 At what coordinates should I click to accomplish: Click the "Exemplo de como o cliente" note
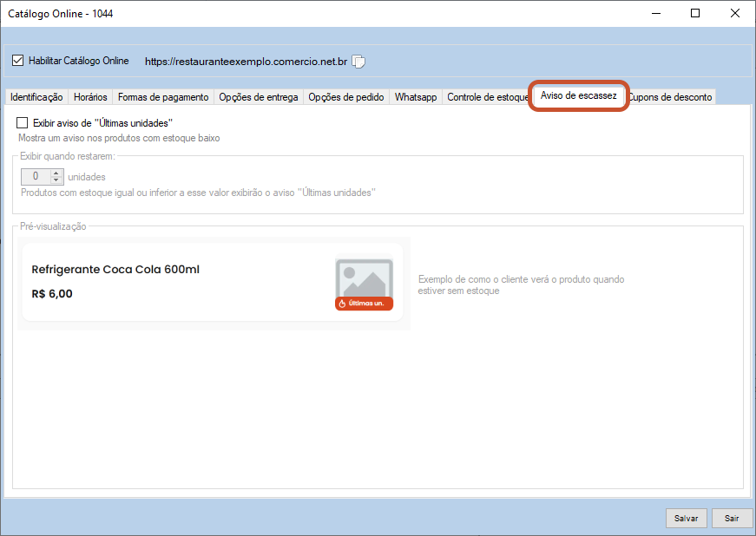tap(521, 285)
